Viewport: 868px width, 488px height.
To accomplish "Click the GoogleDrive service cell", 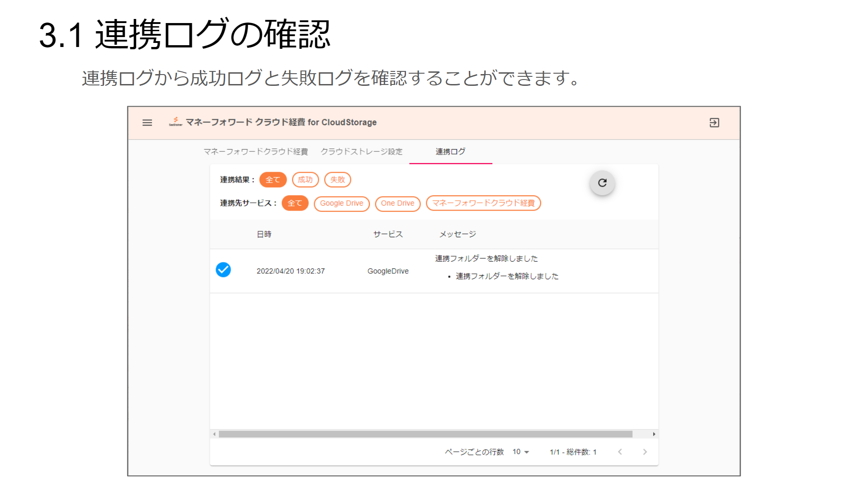I will [x=388, y=271].
